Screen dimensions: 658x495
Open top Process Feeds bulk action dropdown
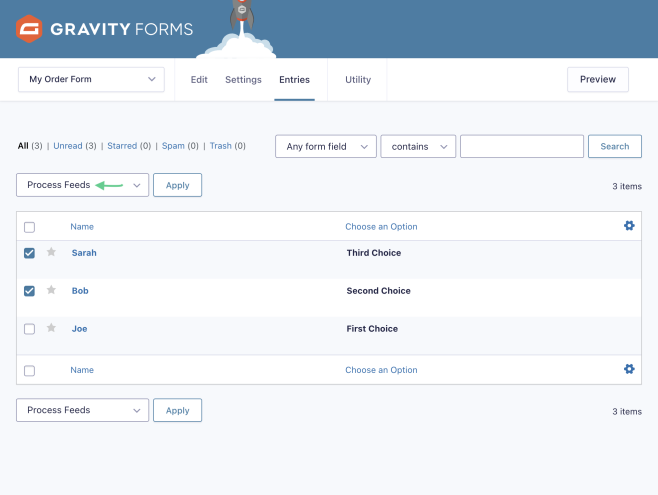pyautogui.click(x=82, y=185)
